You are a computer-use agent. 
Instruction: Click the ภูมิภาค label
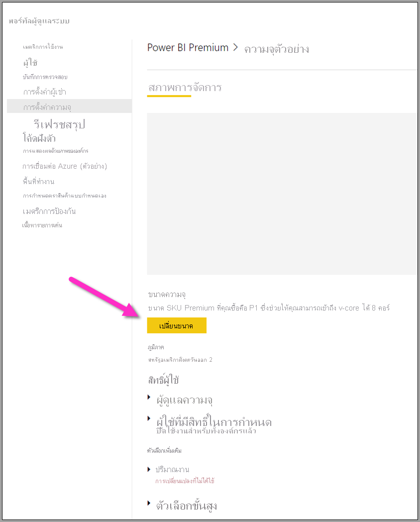156,347
